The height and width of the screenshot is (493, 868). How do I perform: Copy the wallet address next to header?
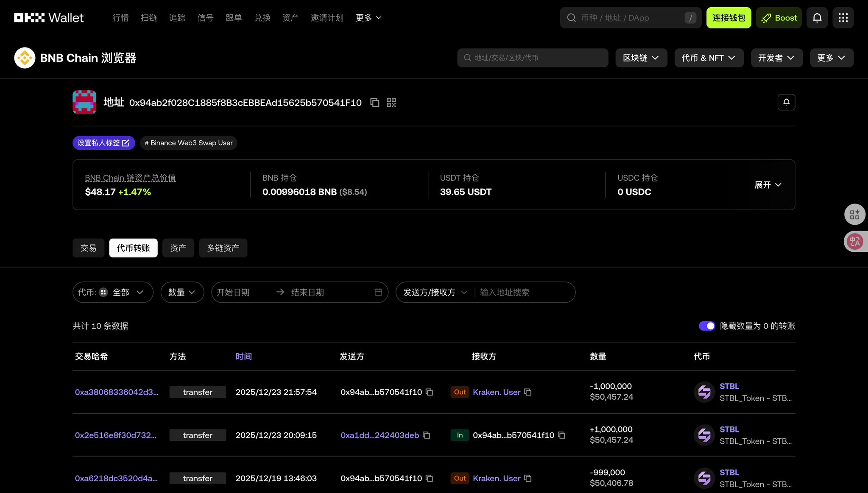coord(374,103)
